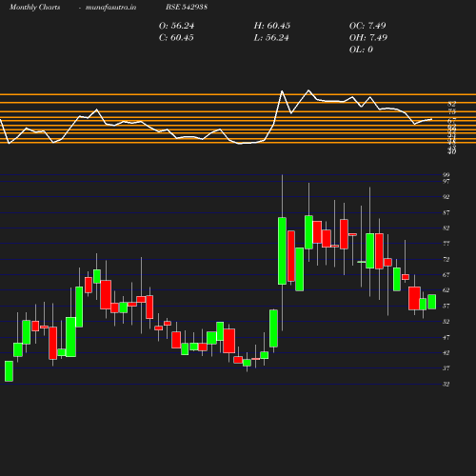Image resolution: width=476 pixels, height=476 pixels.
Task: Click the "OH: 7.49" reading
Action: (x=368, y=38)
